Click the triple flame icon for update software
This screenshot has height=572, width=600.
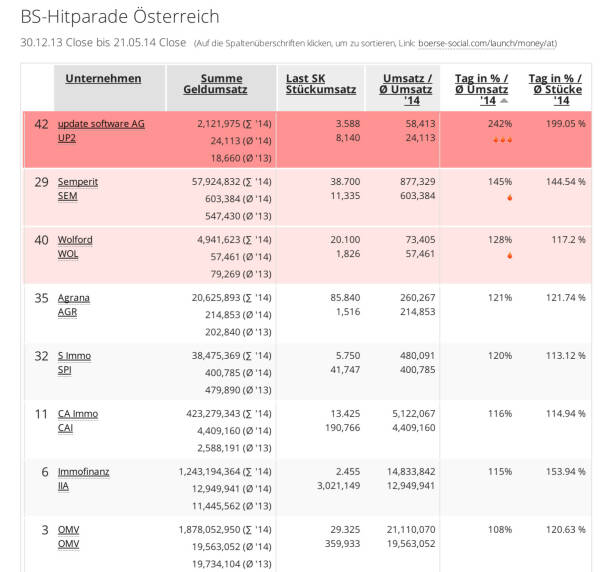point(502,140)
